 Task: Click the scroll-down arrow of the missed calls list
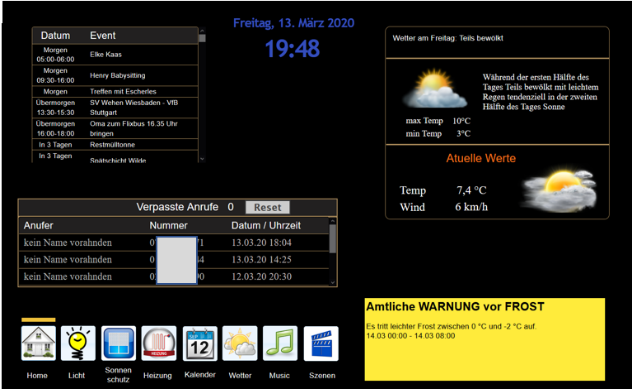(333, 283)
